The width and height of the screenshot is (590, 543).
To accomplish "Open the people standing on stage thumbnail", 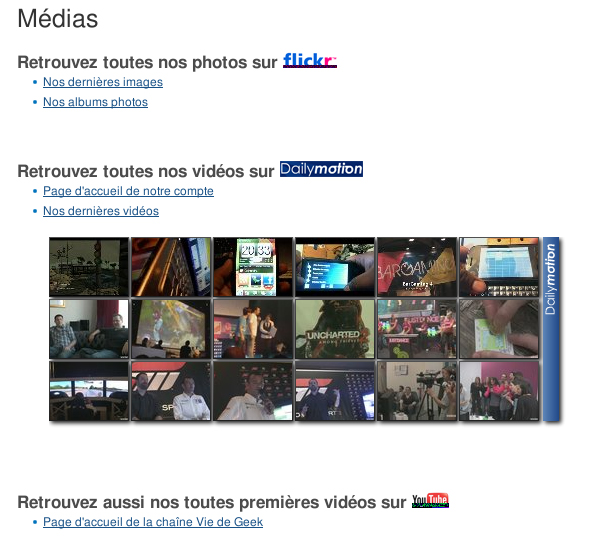I will click(x=253, y=329).
